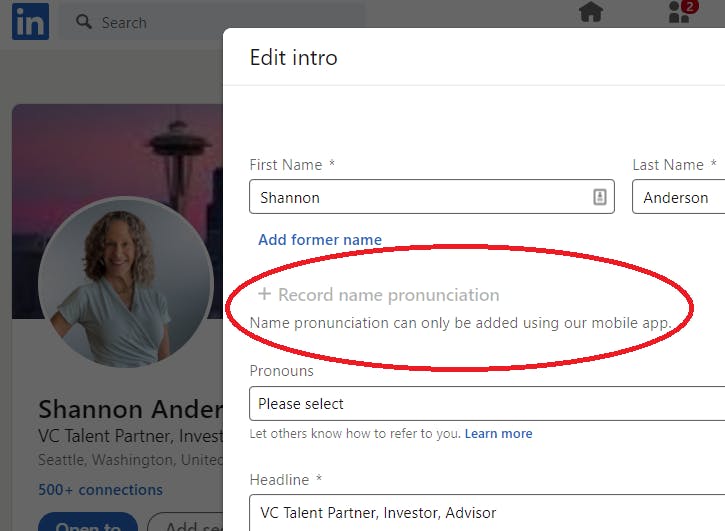
Task: Click the profile name Shannon Anderson heading
Action: coord(131,409)
